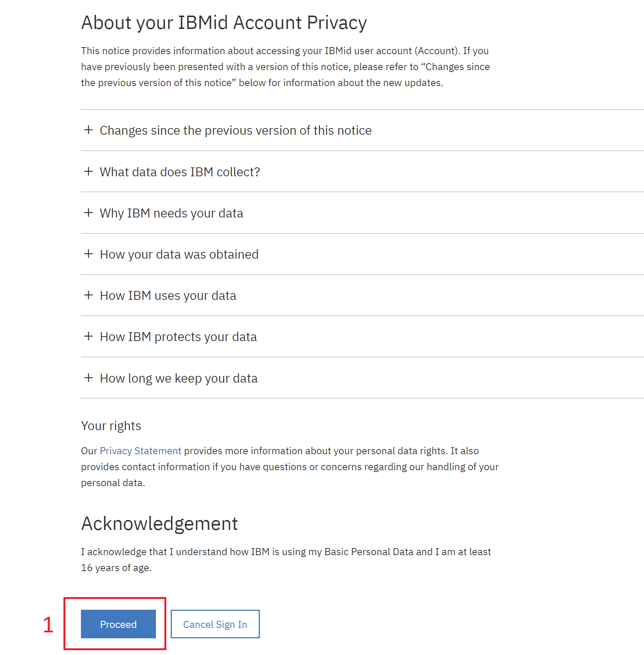Open 'How your data was obtained' accordion title
Image resolution: width=644 pixels, height=655 pixels.
tap(179, 255)
